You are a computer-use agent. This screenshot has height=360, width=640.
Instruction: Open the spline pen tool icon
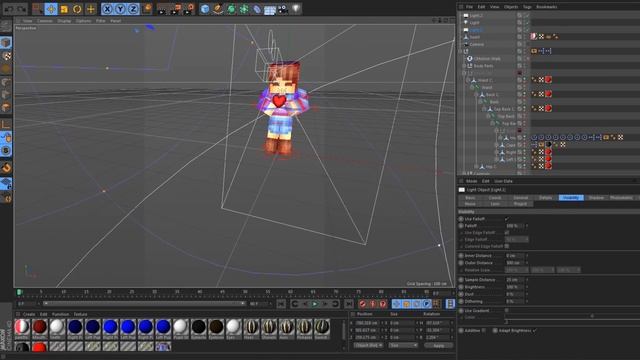(x=218, y=9)
